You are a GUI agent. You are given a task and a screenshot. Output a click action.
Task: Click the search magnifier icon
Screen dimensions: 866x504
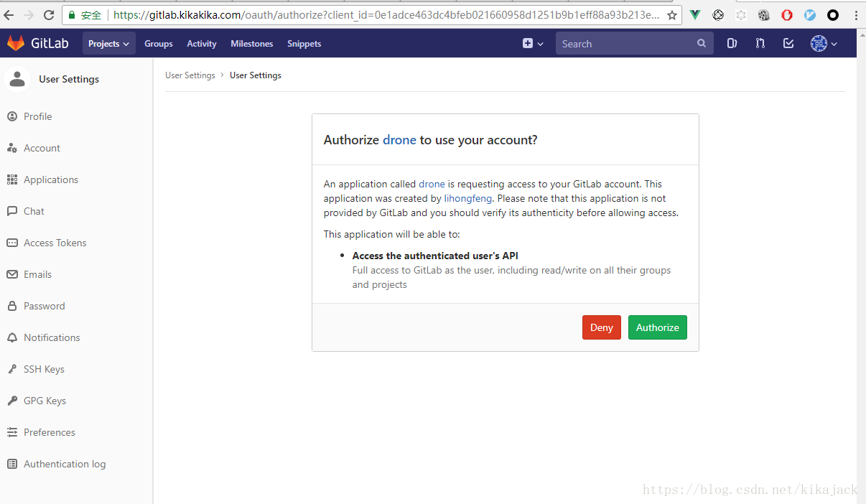pos(702,44)
